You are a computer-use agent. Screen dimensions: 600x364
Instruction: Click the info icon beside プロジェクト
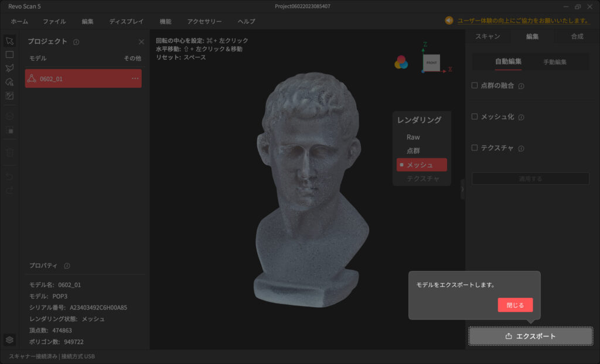(x=76, y=42)
